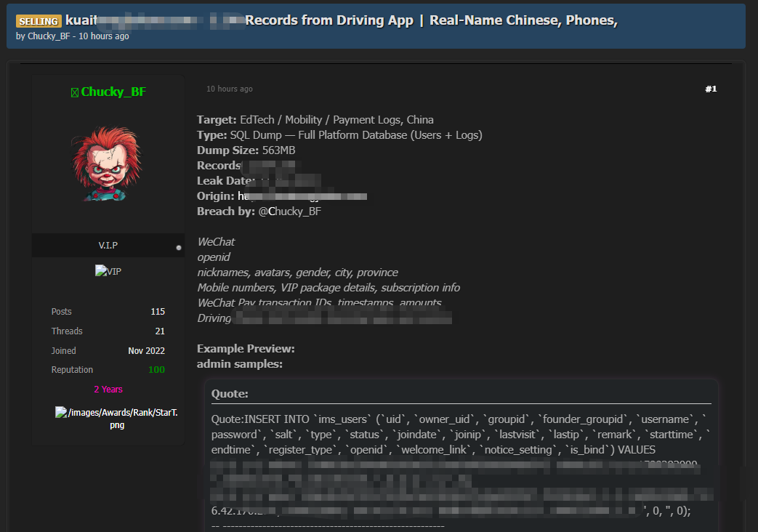Click the @Chucky_BF mention in post body
The height and width of the screenshot is (532, 758).
point(289,211)
